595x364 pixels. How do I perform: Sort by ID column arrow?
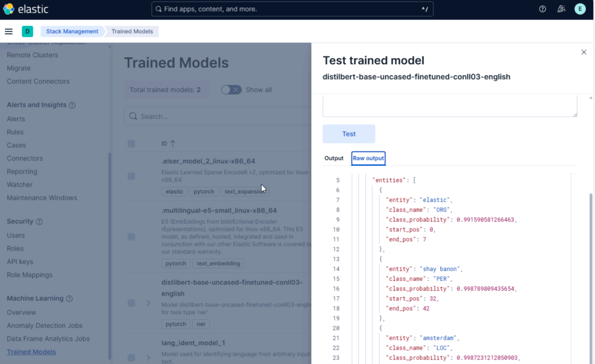173,144
